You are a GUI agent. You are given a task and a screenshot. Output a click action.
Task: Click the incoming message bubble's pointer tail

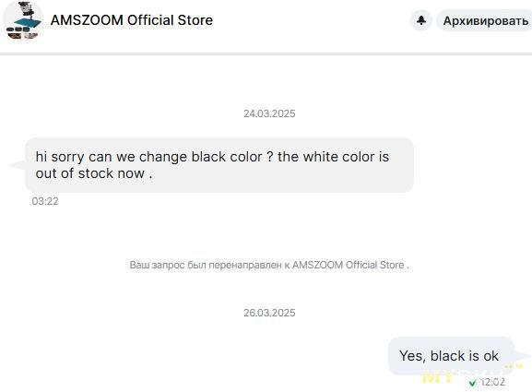17,165
